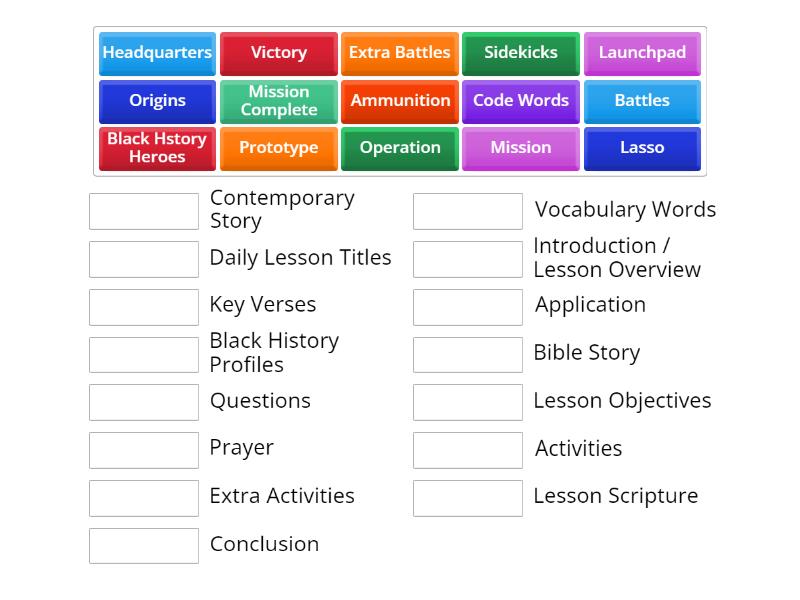Choose the Code Words tile
Viewport: 800px width, 600px height.
click(520, 100)
